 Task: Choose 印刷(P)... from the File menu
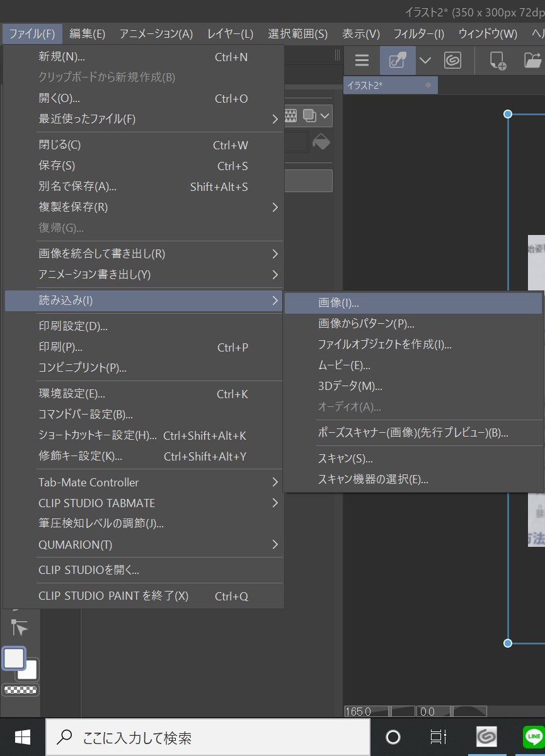[144, 347]
